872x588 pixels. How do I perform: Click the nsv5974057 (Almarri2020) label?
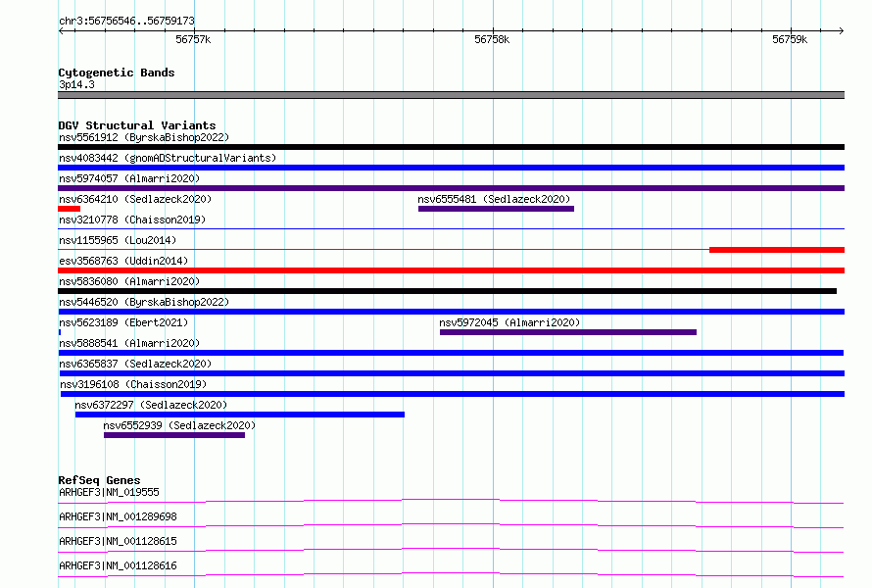coord(129,178)
